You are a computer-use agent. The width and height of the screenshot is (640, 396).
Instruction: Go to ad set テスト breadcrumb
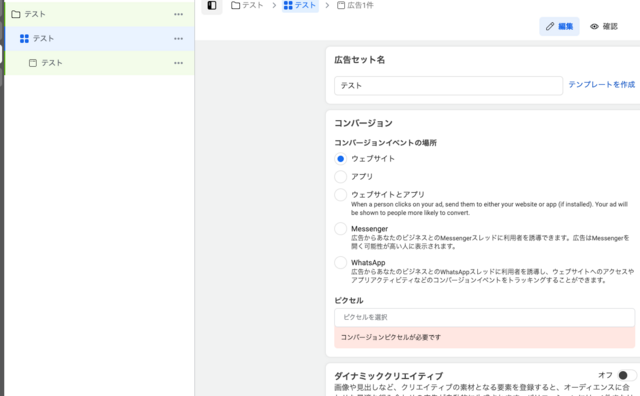pyautogui.click(x=300, y=5)
